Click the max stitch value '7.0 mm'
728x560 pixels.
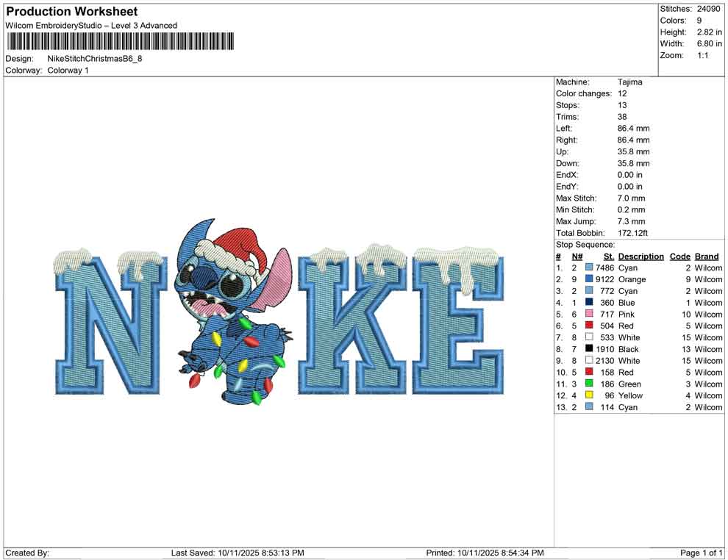tap(632, 198)
